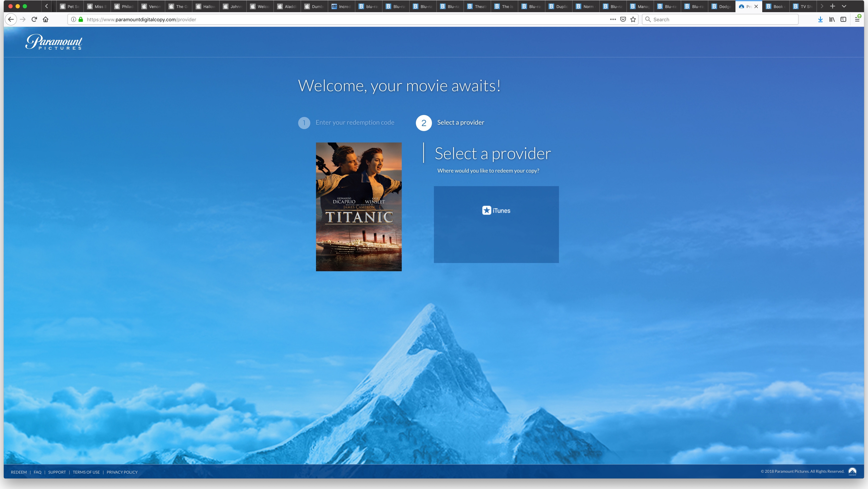
Task: Switch to the Incred tab
Action: click(x=341, y=6)
